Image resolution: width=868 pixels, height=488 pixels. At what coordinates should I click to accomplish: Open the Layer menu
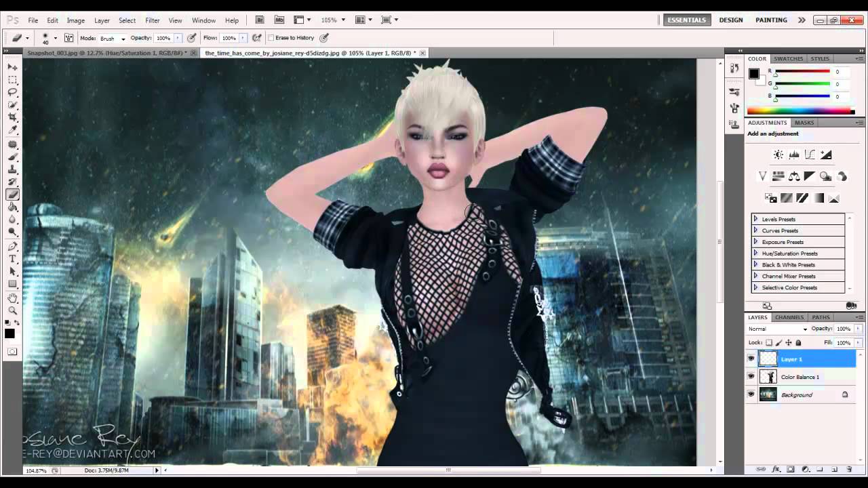(102, 20)
